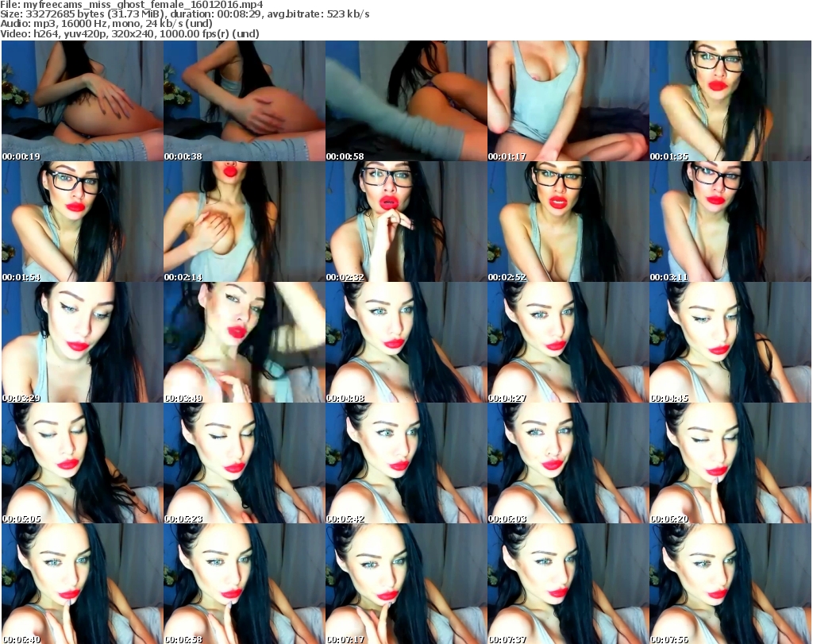813x644 pixels.
Task: Click the 00:03:49 thumbnail
Action: pos(245,342)
